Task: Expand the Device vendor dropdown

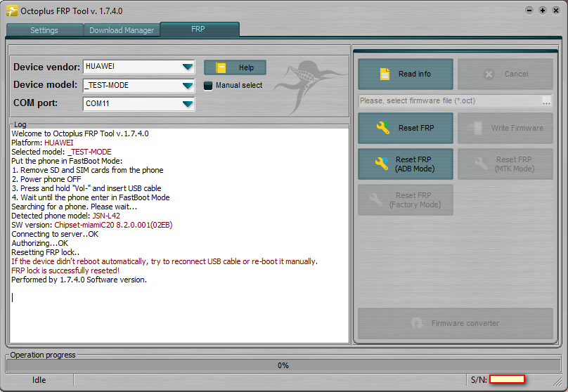Action: (x=187, y=67)
